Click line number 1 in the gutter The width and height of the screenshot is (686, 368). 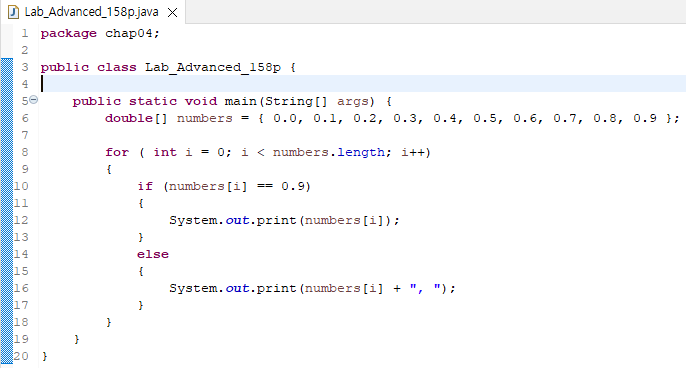coord(25,33)
